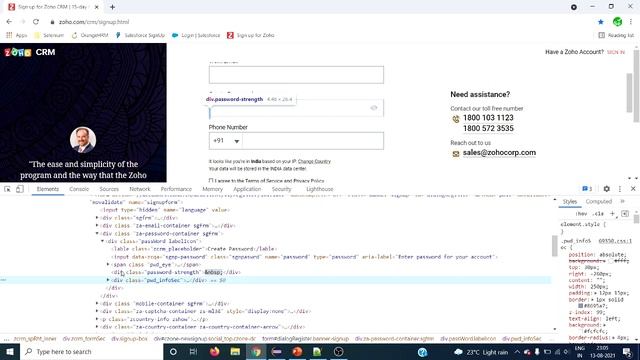Toggle the .cls class editor button
Screen dimensions: 640x360
(598, 214)
